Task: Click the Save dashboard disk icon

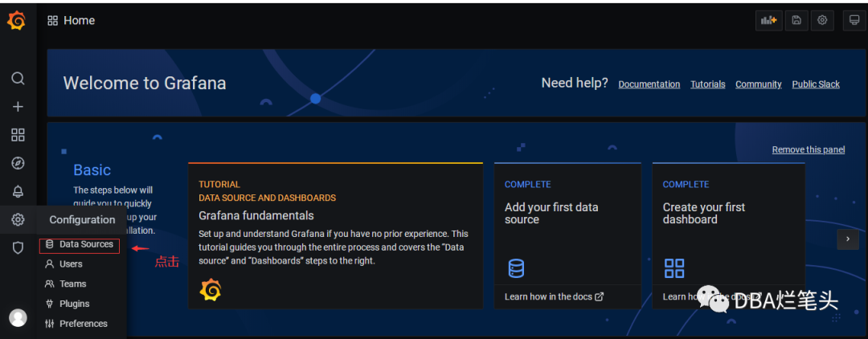Action: coord(796,20)
